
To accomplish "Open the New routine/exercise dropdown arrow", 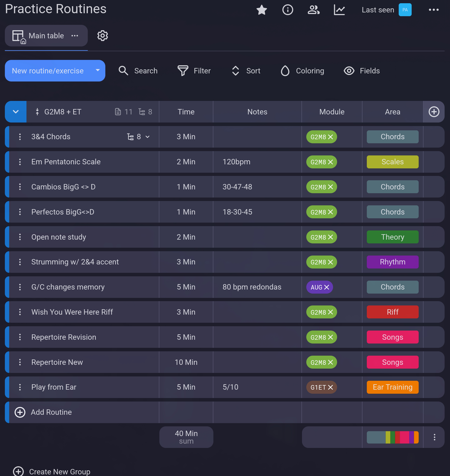I will point(98,70).
